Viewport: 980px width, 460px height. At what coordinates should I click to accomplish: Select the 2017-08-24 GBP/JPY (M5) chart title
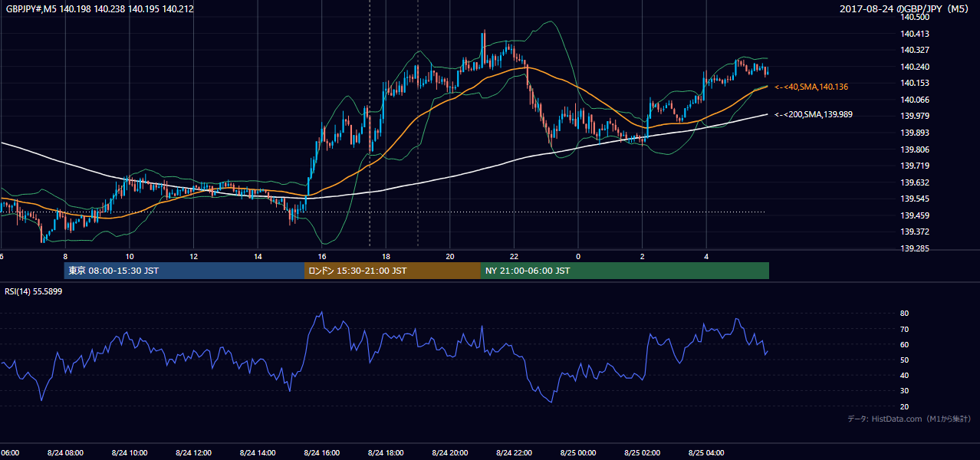coord(906,9)
